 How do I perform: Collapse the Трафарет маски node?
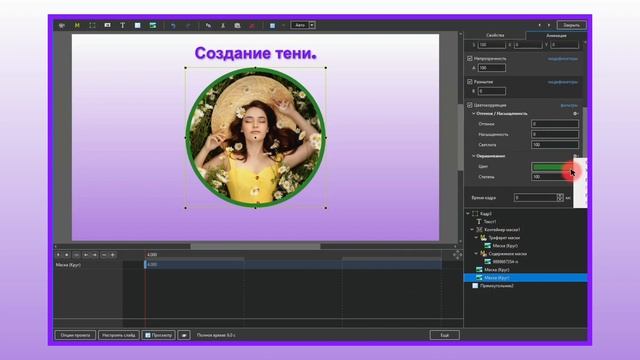click(476, 238)
